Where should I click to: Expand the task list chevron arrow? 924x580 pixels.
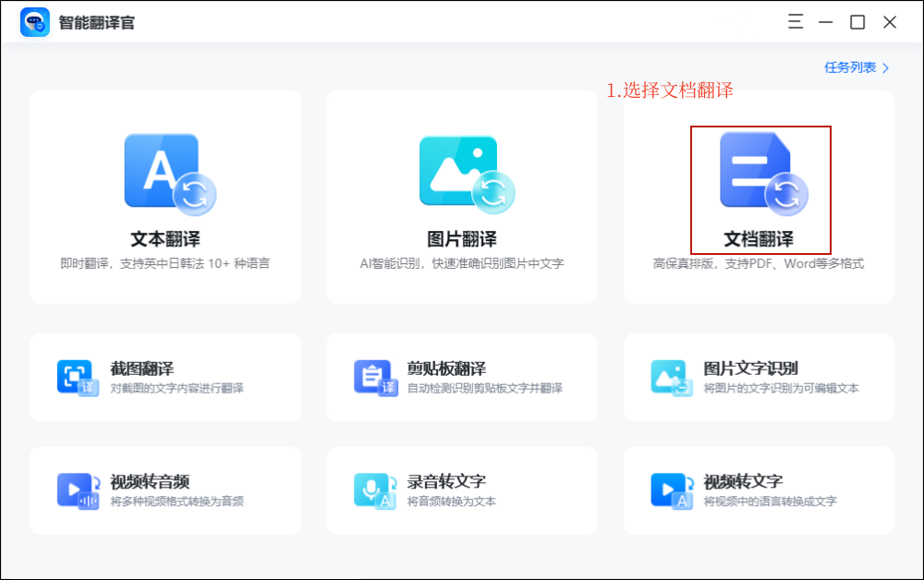pyautogui.click(x=886, y=67)
